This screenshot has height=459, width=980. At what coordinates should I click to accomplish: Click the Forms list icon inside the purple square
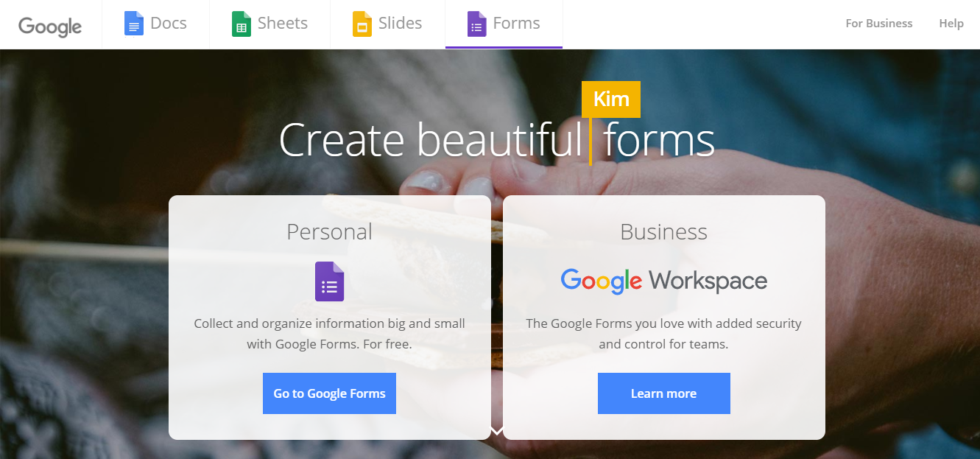coord(329,281)
